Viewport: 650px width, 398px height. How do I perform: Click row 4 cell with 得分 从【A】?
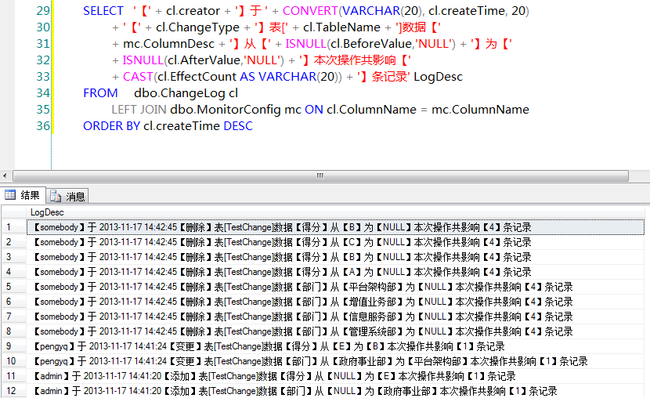[335, 272]
